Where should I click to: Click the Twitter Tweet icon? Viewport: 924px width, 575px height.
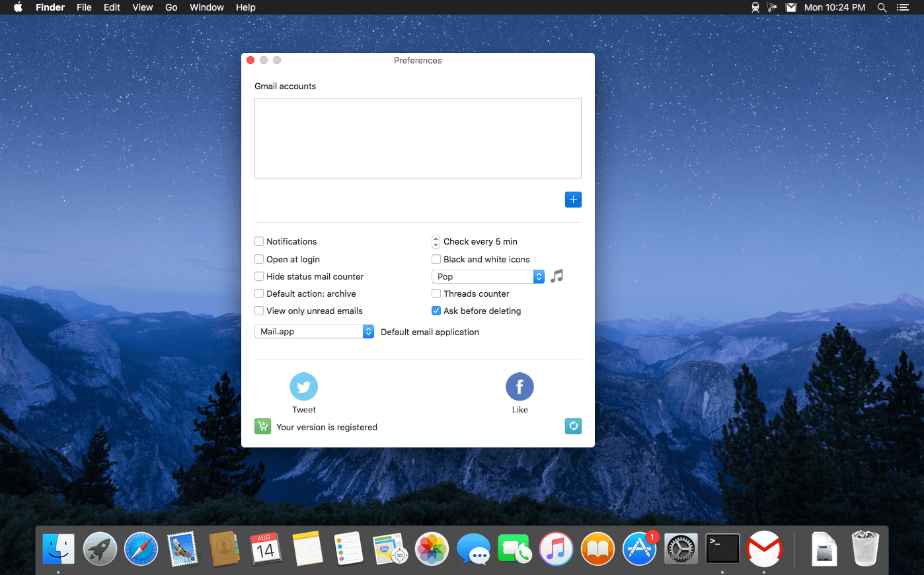[x=303, y=387]
